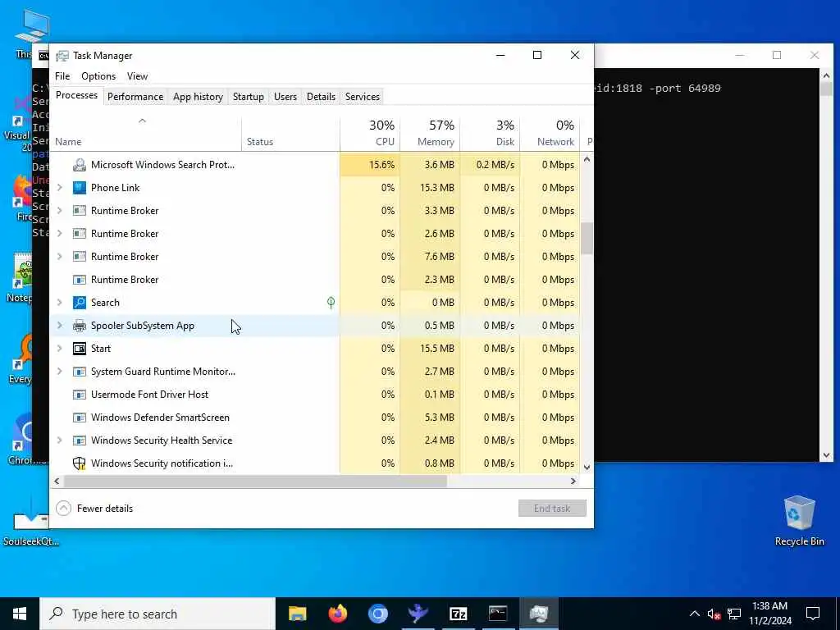Click the process list scroll down arrow
The height and width of the screenshot is (630, 840).
click(587, 467)
